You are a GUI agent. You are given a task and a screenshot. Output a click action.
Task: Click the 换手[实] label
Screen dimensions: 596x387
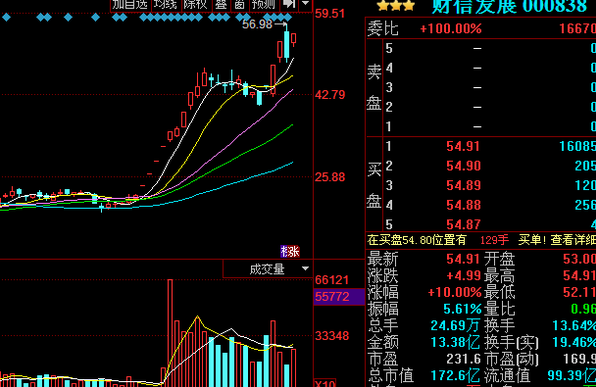click(x=511, y=343)
